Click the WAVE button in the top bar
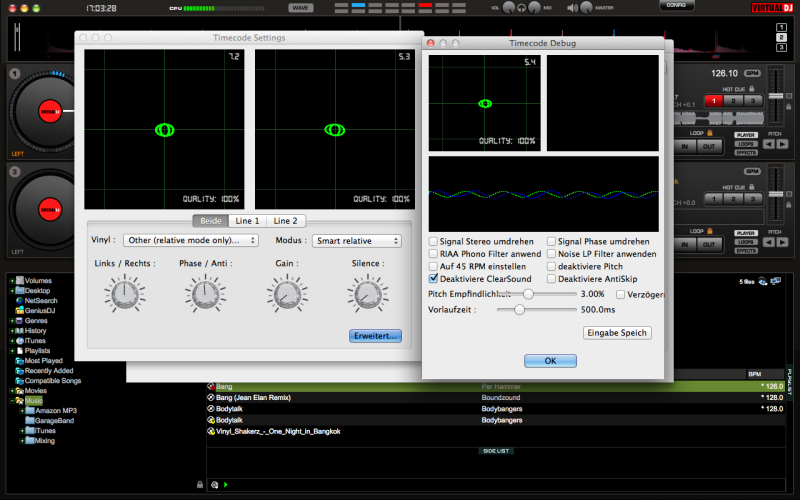The width and height of the screenshot is (800, 500). coord(301,8)
